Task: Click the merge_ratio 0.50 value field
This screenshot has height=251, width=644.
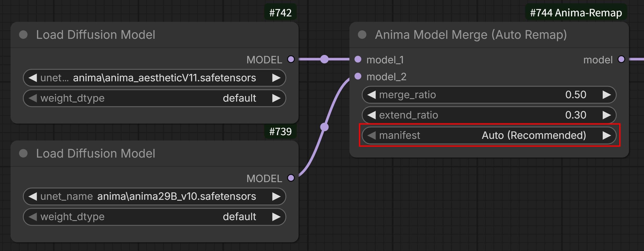Action: coord(489,94)
